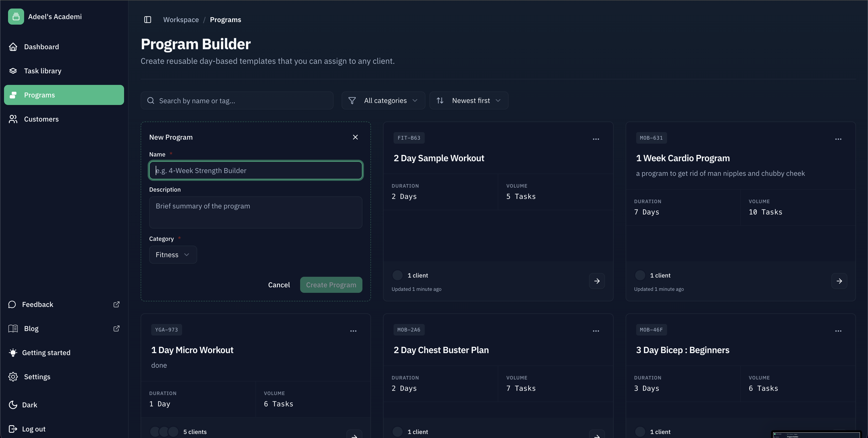
Task: Open the Fitness category dropdown
Action: click(173, 254)
